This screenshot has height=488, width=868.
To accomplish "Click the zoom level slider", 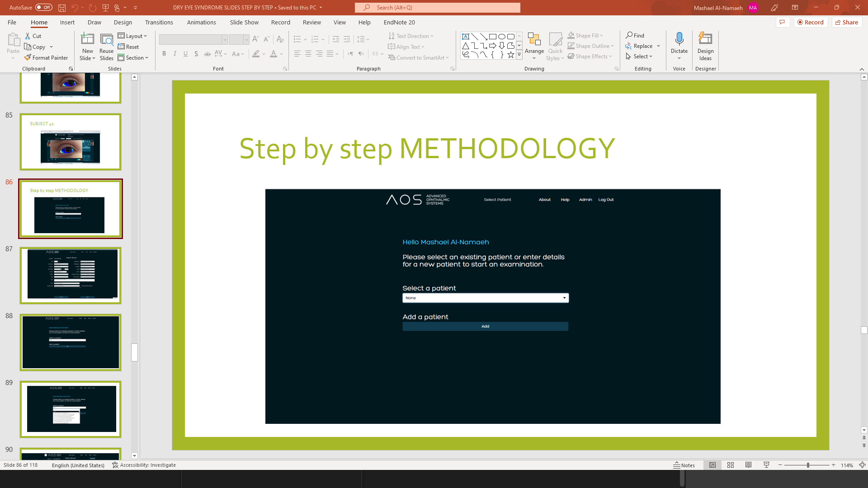I will click(x=807, y=465).
